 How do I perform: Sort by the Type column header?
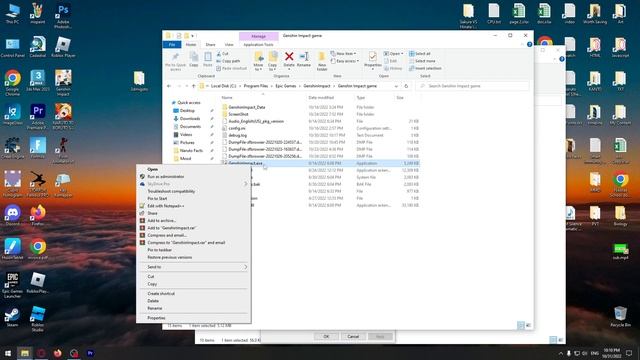click(361, 98)
